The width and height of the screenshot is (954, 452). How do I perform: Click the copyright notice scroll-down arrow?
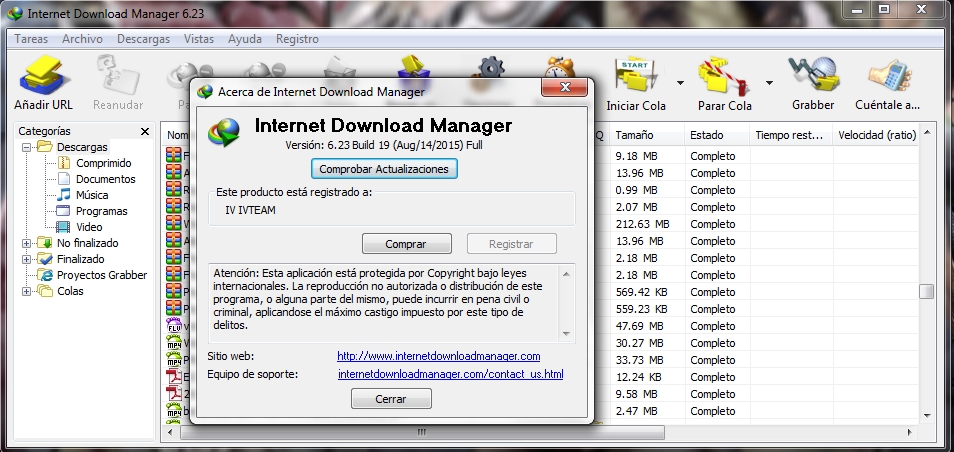[566, 333]
